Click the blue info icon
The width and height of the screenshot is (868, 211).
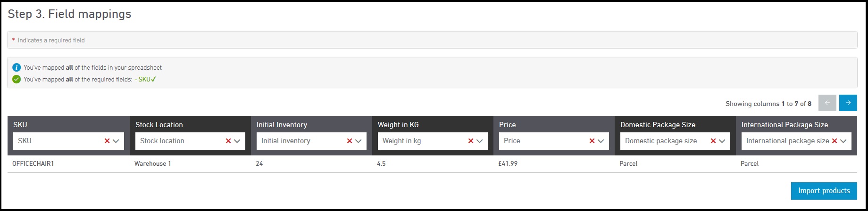pos(17,67)
